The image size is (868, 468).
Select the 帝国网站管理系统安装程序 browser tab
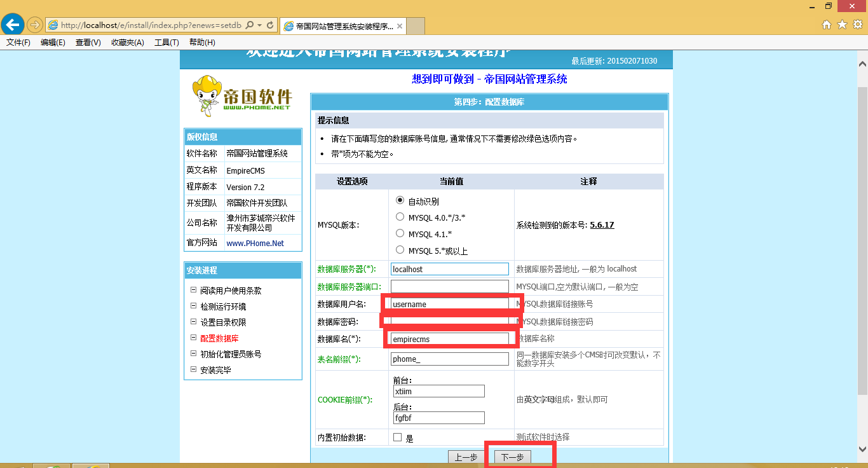point(343,26)
